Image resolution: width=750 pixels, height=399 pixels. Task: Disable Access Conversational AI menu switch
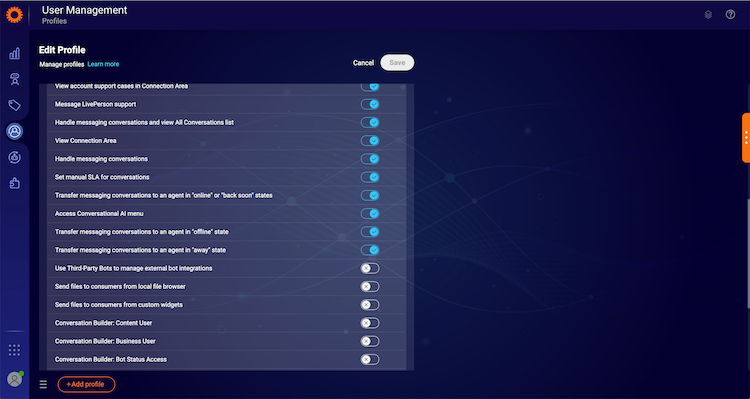click(x=370, y=213)
